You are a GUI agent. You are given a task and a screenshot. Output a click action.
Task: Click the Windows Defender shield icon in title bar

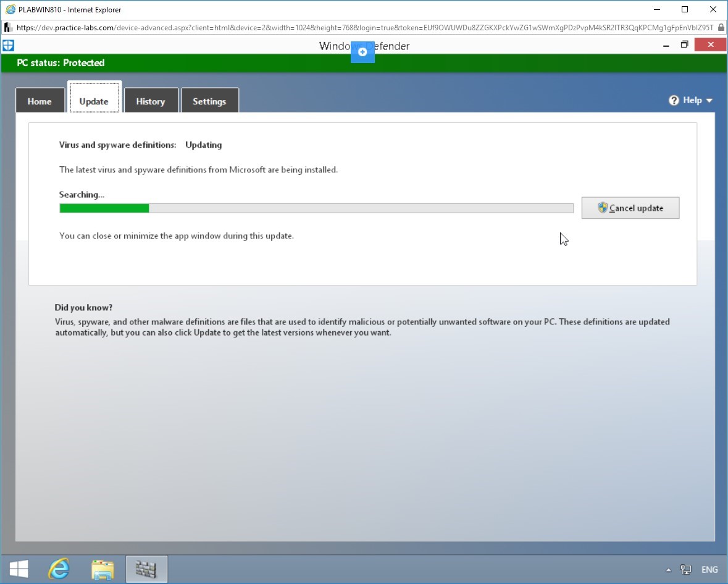click(x=9, y=46)
